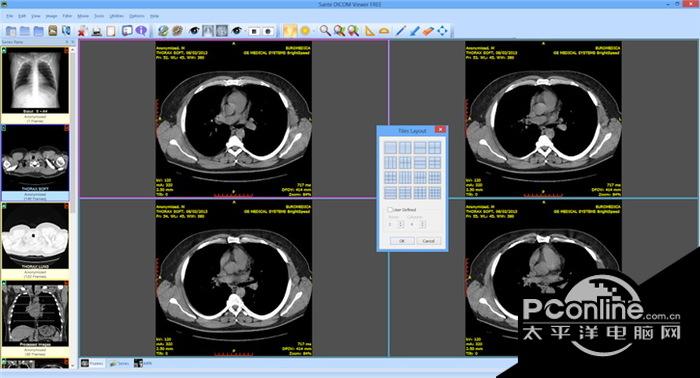
Task: Toggle green checkbox on THORAX LUNG thumbnail
Action: (x=4, y=206)
